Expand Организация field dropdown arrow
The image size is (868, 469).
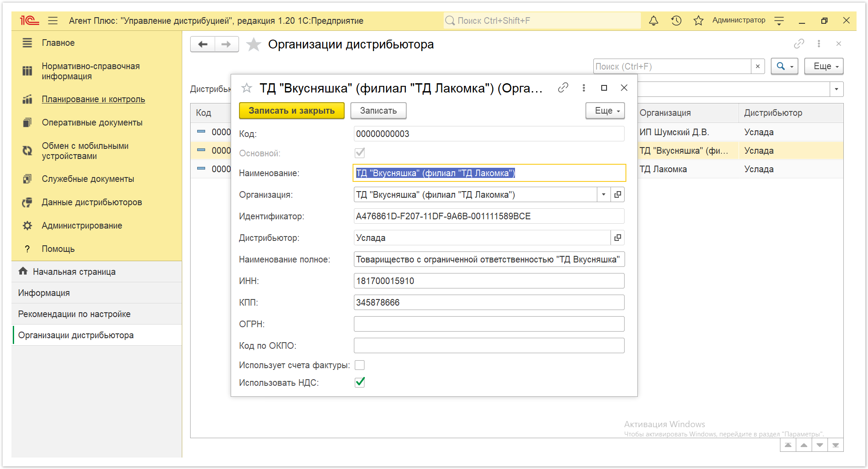tap(604, 195)
